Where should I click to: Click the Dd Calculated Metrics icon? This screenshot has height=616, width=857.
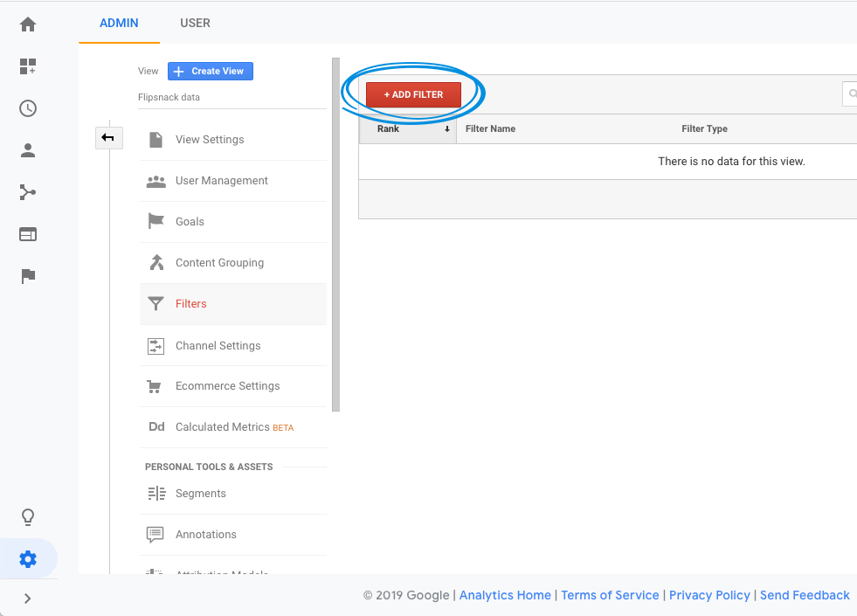tap(156, 427)
